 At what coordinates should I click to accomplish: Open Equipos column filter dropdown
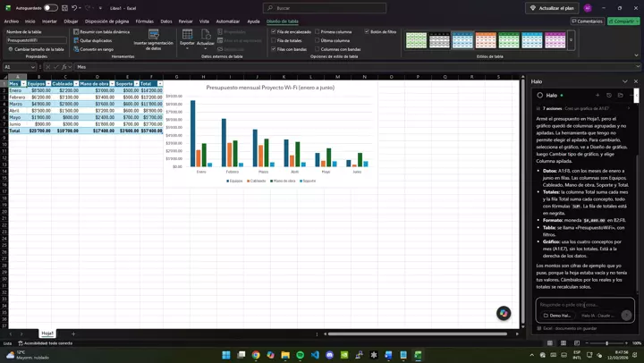48,84
